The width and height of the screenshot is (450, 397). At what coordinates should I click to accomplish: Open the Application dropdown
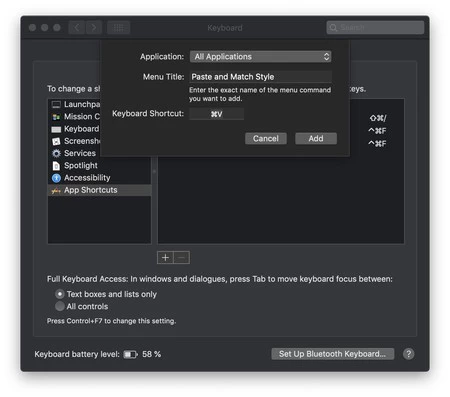(261, 57)
